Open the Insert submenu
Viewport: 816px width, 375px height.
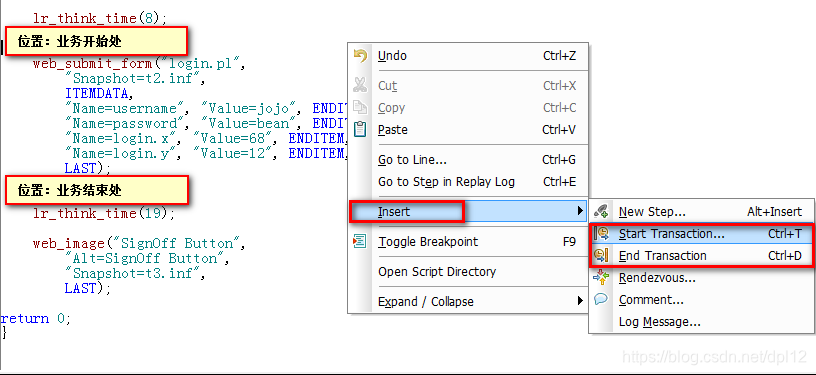pyautogui.click(x=468, y=212)
